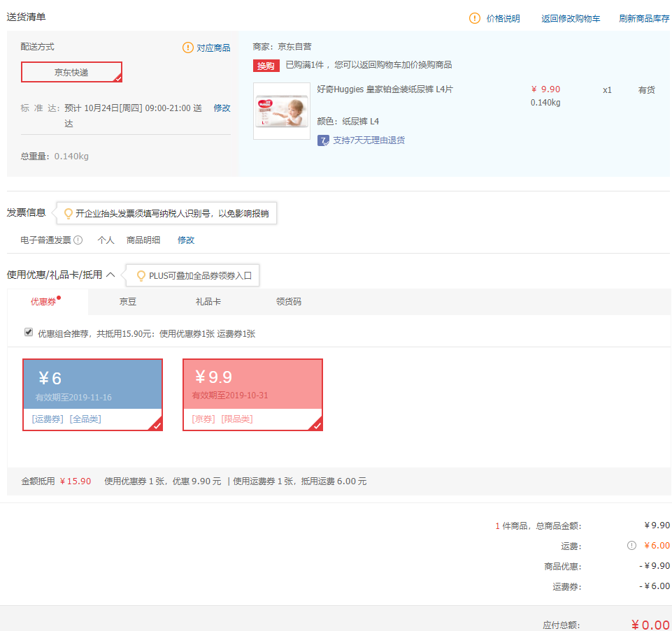The image size is (672, 631).
Task: Click the 应付总额 ¥0.00 value
Action: click(x=650, y=625)
